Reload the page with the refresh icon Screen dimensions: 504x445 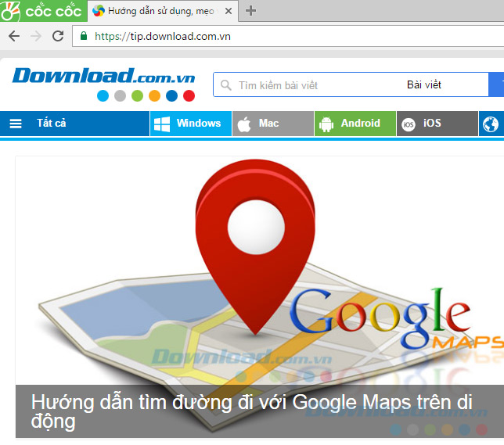(x=58, y=36)
